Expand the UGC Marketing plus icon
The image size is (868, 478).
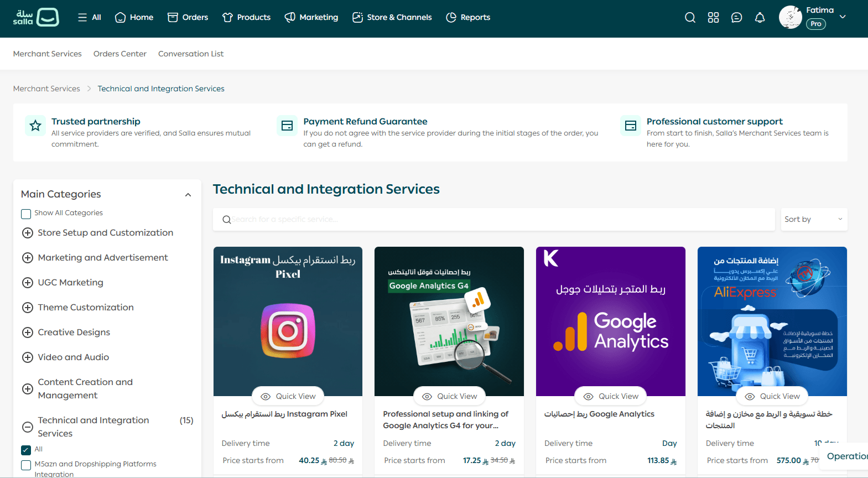28,283
